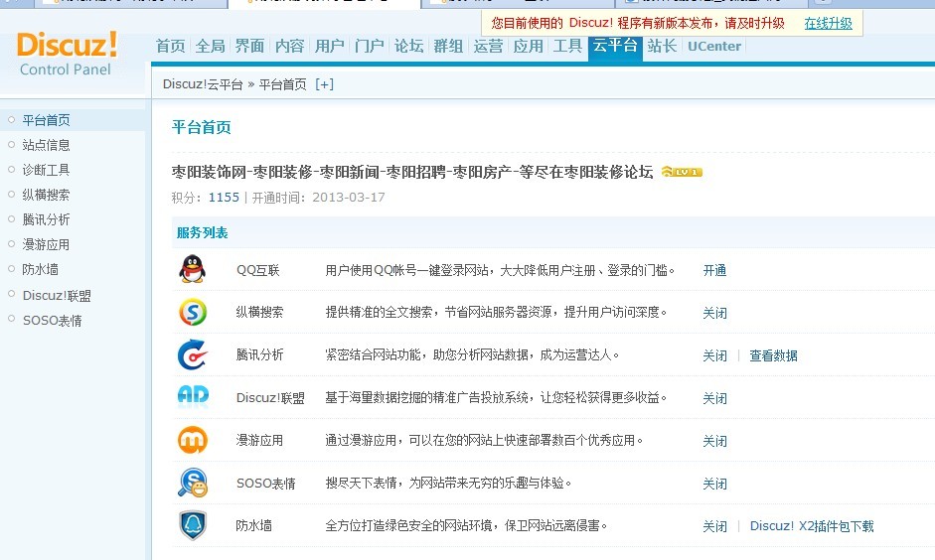The image size is (935, 560).
Task: Click 关闭 in the Discuz!联盟 row
Action: click(x=714, y=398)
